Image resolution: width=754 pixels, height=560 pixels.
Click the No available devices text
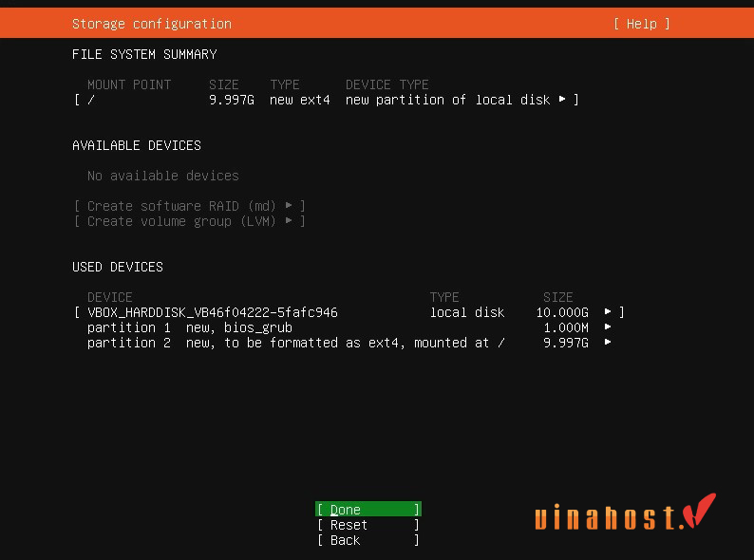(x=162, y=176)
